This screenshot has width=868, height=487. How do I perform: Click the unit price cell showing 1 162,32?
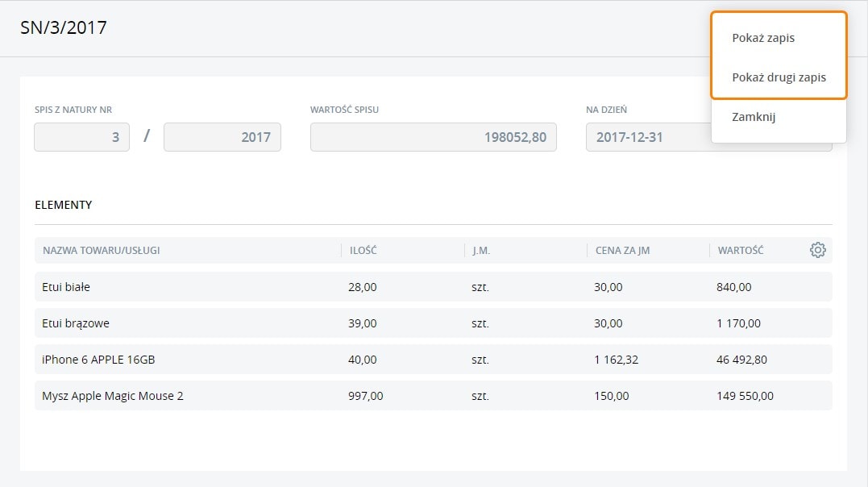(616, 360)
